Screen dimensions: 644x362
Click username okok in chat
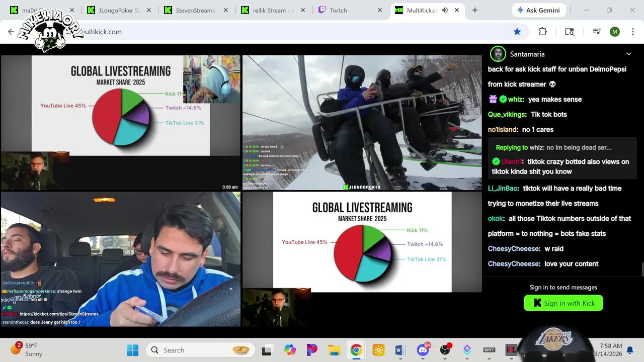point(495,219)
